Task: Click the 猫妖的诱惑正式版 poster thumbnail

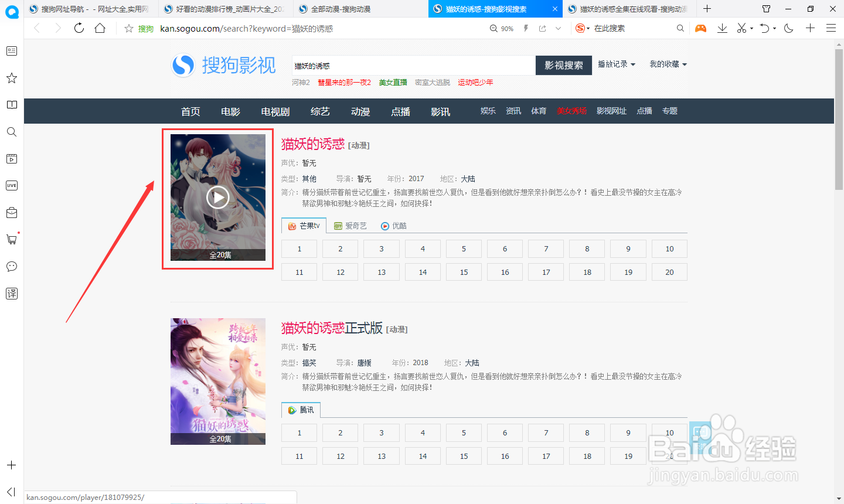Action: (x=218, y=382)
